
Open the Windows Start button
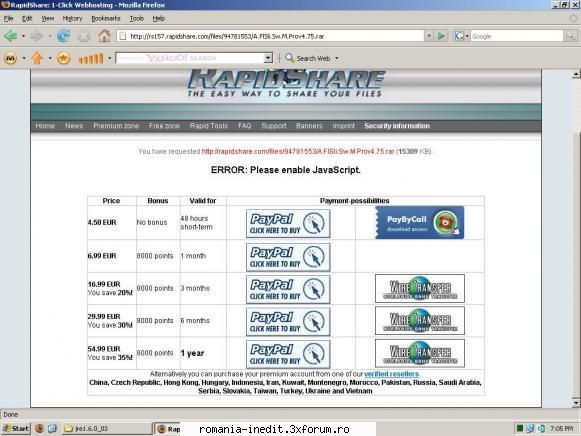coord(16,429)
